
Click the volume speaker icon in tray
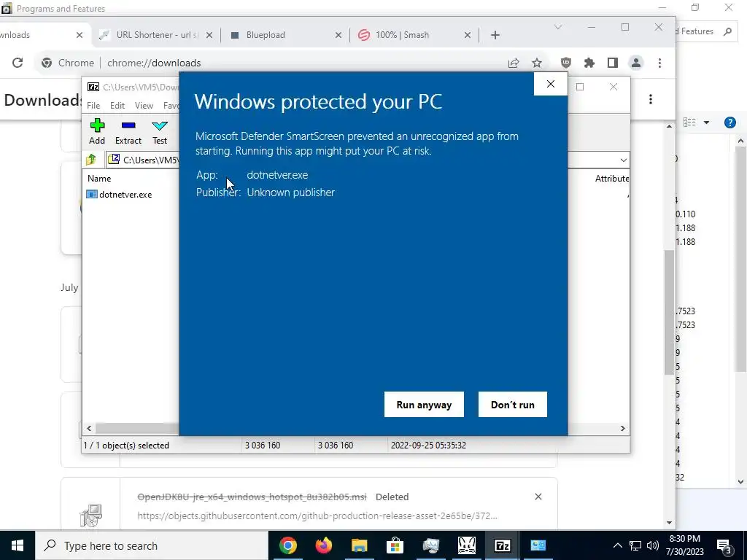point(653,545)
